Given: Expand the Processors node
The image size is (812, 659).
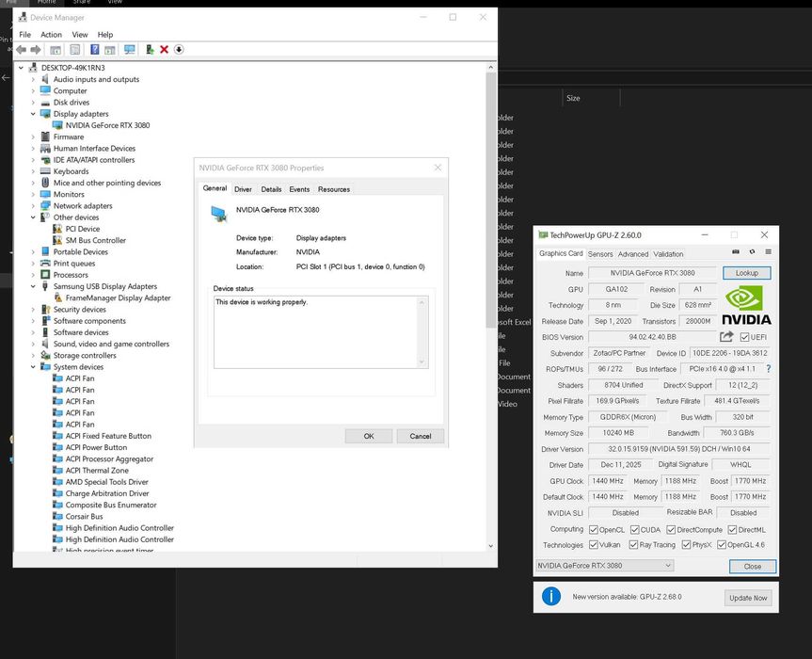Looking at the screenshot, I should tap(33, 275).
